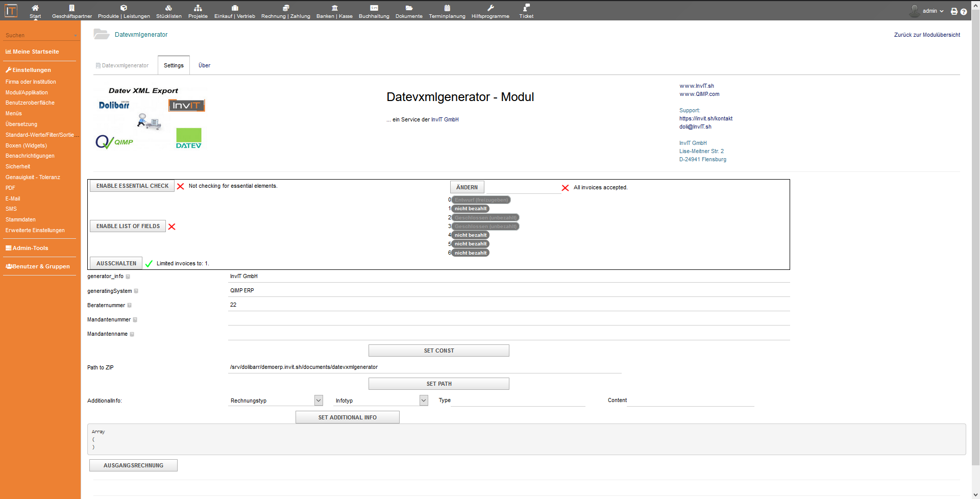The height and width of the screenshot is (499, 980).
Task: Expand the Rechnungstyp dropdown
Action: 318,401
